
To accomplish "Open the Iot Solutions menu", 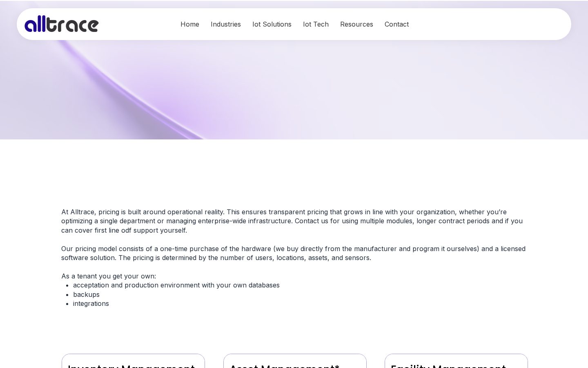I will coord(272,24).
